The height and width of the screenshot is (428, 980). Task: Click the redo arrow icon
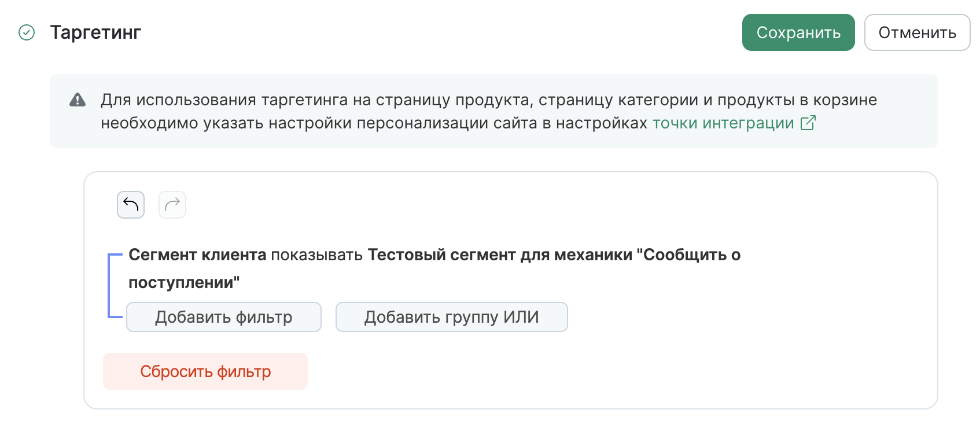click(x=172, y=205)
